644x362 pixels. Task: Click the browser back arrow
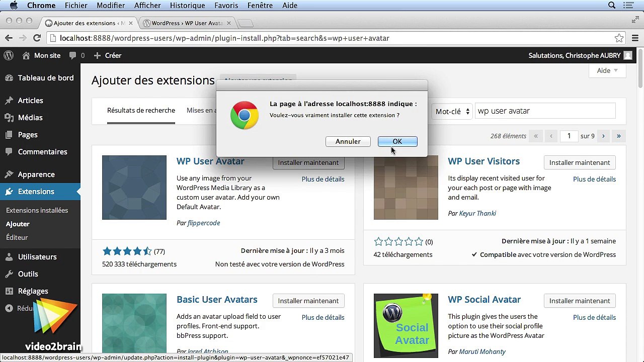click(x=9, y=38)
